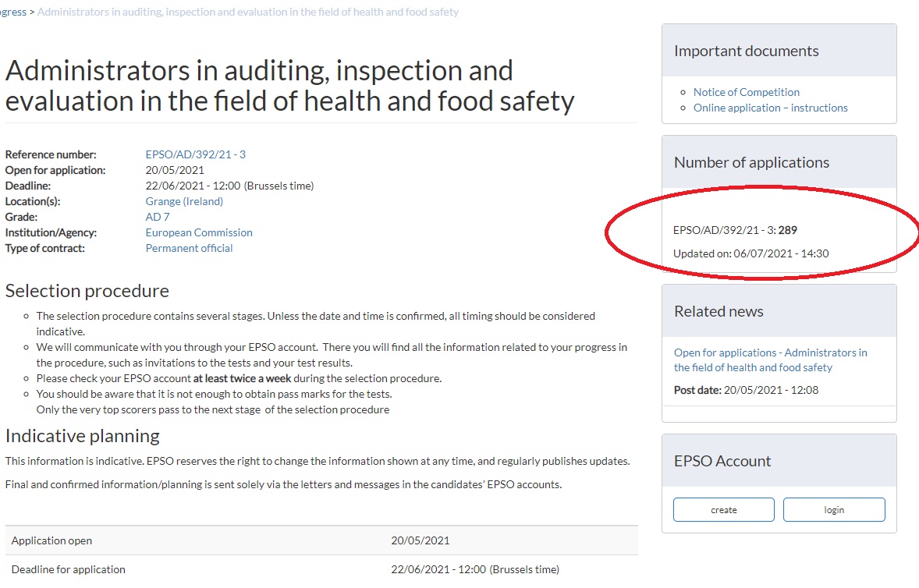Select the Application open table row
Viewport: 919px width, 588px height.
point(321,540)
